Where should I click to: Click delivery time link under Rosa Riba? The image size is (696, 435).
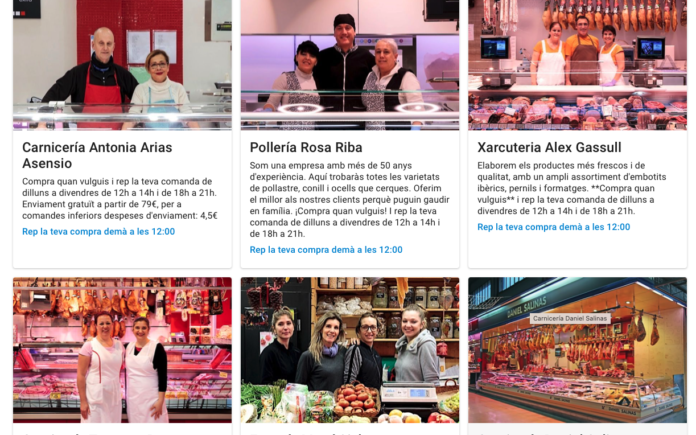[326, 250]
